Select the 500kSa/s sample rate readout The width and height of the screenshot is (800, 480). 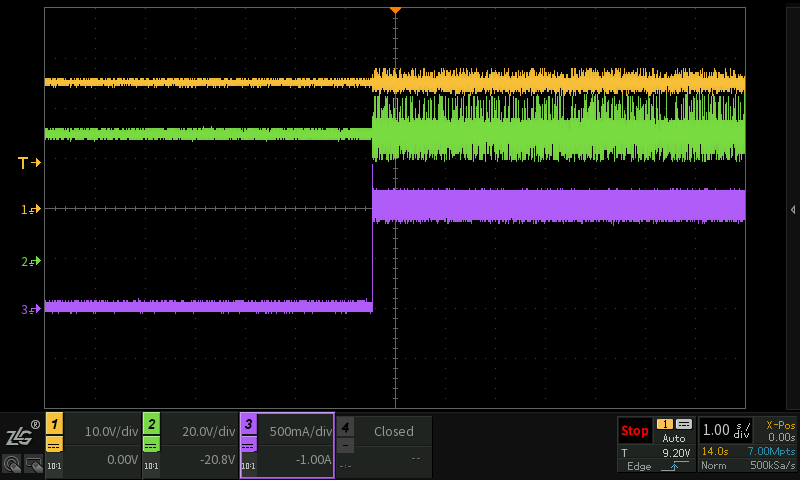pyautogui.click(x=772, y=465)
